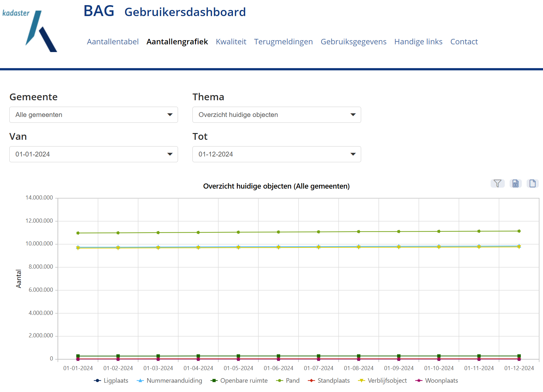Click the Kadaster logo
The image size is (543, 392).
coord(30,31)
